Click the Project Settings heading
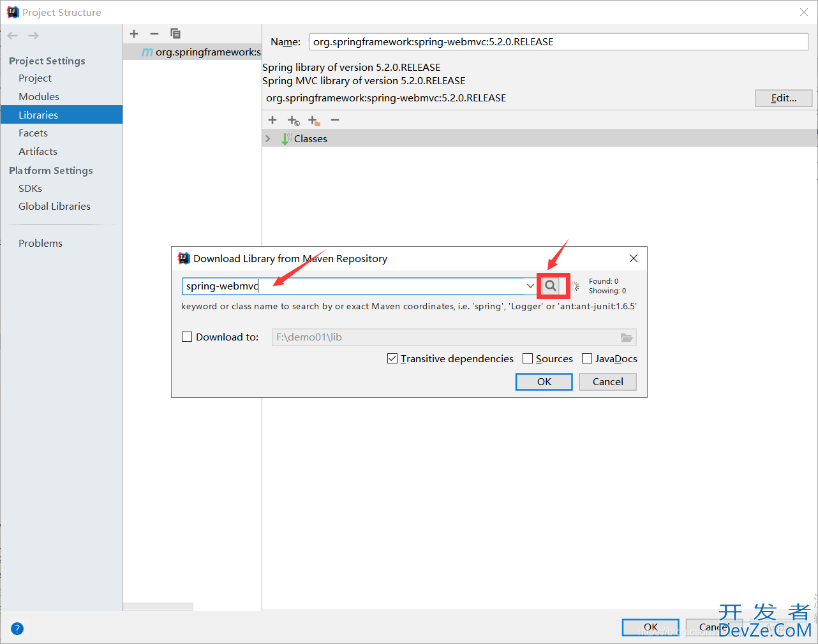The height and width of the screenshot is (644, 818). (x=47, y=61)
